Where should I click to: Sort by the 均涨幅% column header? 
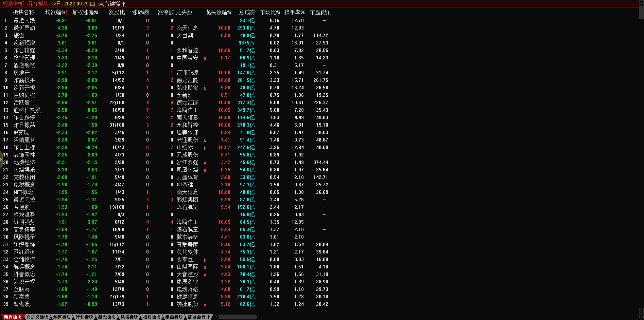click(56, 12)
